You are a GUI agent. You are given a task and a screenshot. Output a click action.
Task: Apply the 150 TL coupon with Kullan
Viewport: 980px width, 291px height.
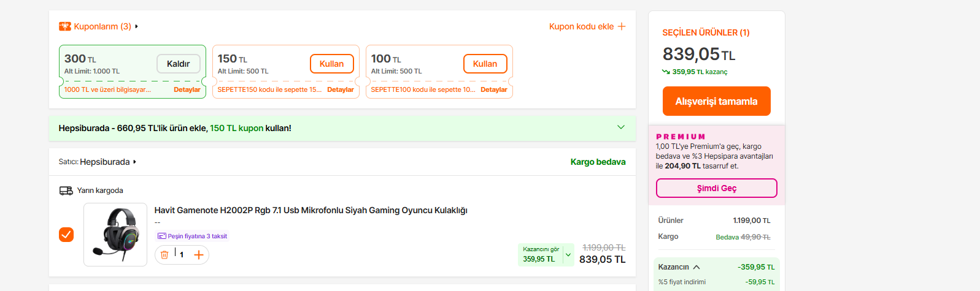tap(331, 64)
